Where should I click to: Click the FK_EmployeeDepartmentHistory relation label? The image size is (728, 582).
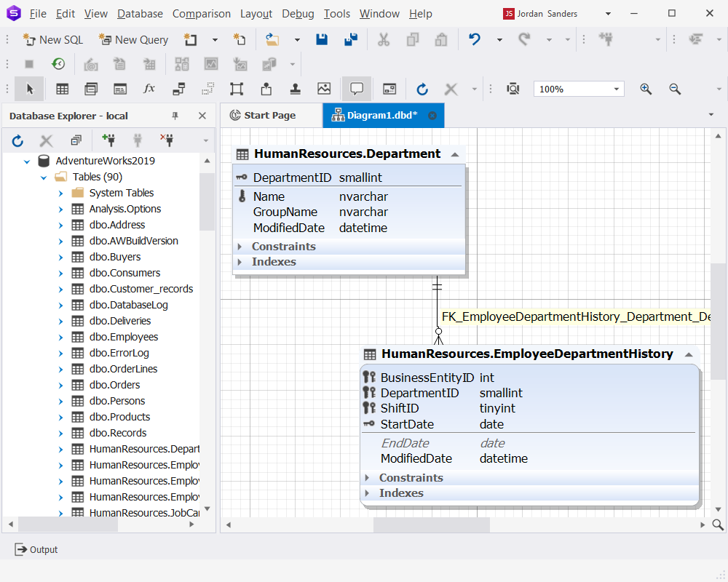tap(575, 317)
